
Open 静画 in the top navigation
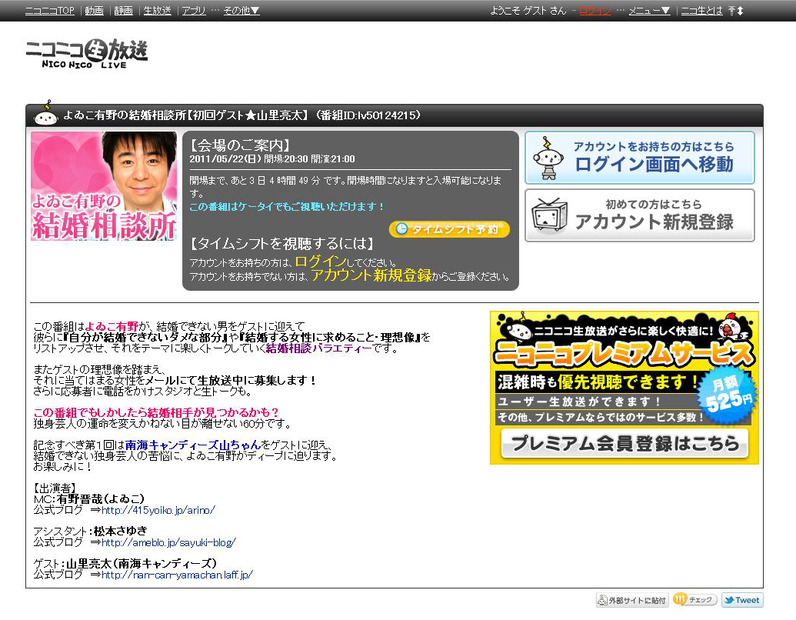123,10
